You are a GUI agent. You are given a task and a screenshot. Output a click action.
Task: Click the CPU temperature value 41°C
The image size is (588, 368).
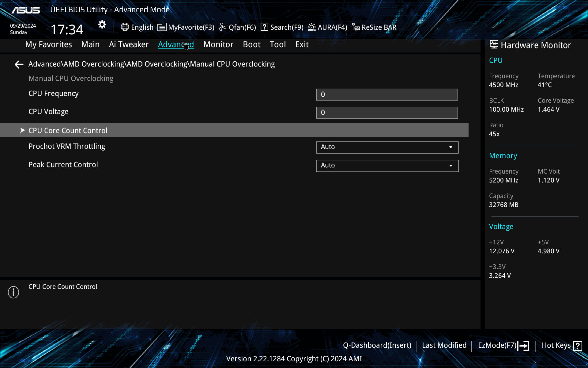545,85
